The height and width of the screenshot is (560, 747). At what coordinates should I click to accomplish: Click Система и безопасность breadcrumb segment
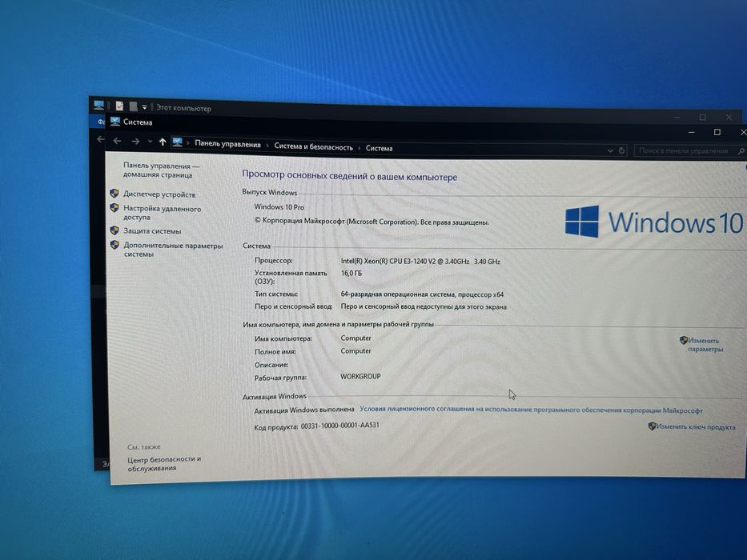pos(314,146)
